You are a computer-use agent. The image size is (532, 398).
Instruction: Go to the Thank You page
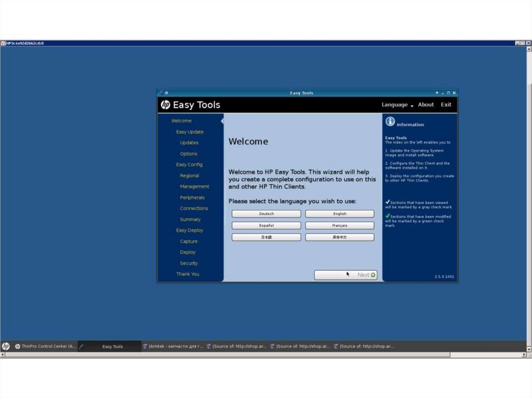point(187,274)
